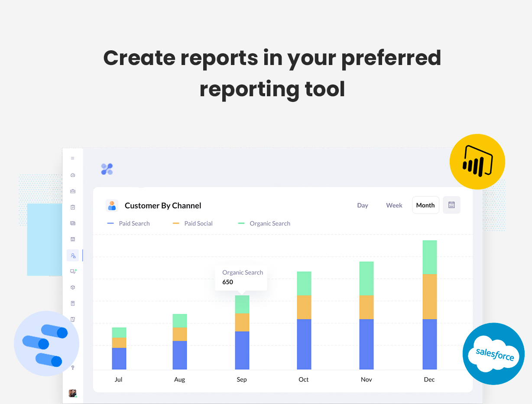The height and width of the screenshot is (404, 532).
Task: Toggle the Organic Search legend series
Action: pos(264,224)
